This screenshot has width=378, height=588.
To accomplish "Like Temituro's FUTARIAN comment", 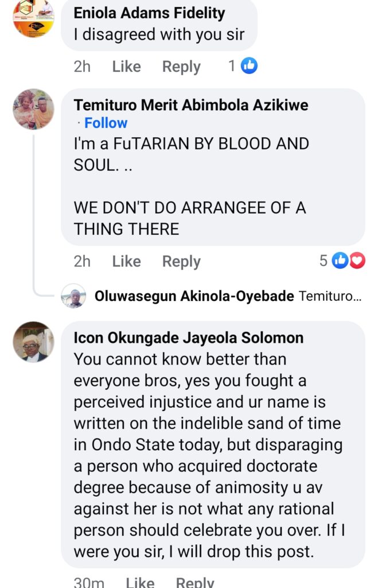I will [126, 261].
